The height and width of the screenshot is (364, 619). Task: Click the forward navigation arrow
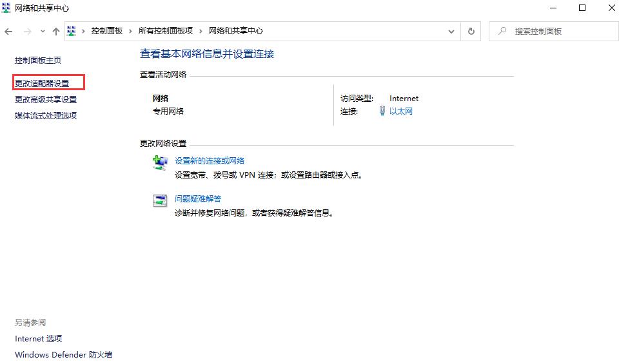click(x=27, y=32)
